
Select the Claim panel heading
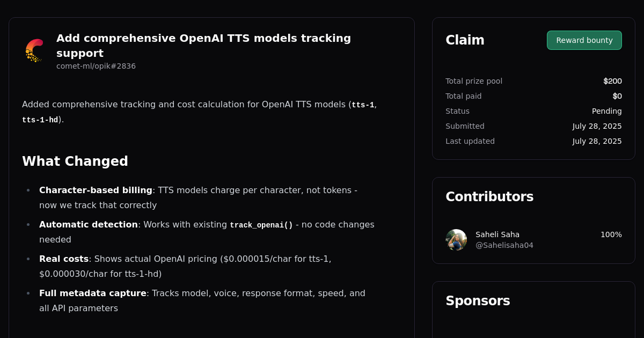(465, 40)
